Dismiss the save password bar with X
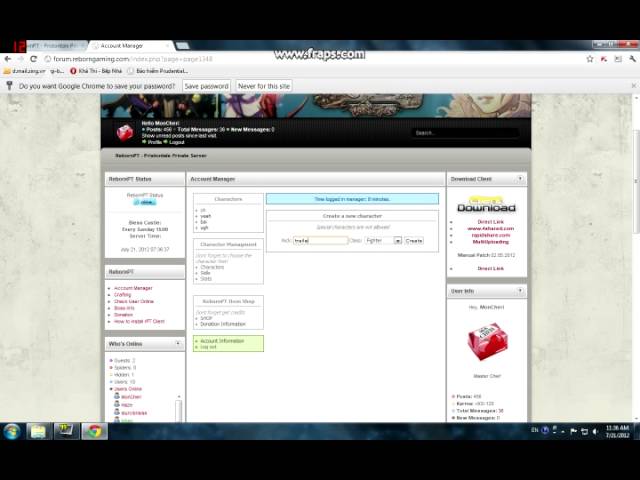 (x=633, y=86)
